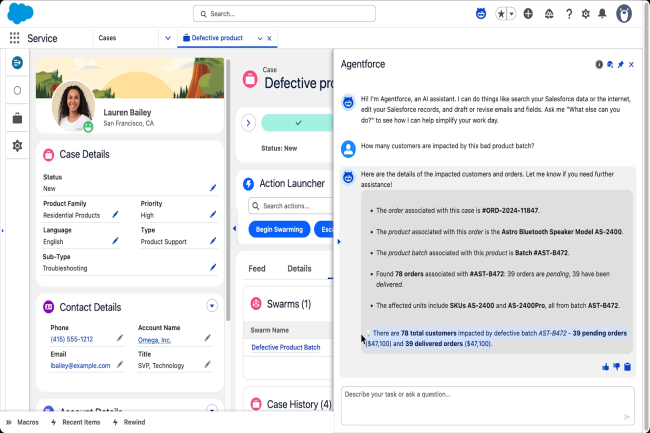
Task: Click the Agentforce icon in global header
Action: 481,14
